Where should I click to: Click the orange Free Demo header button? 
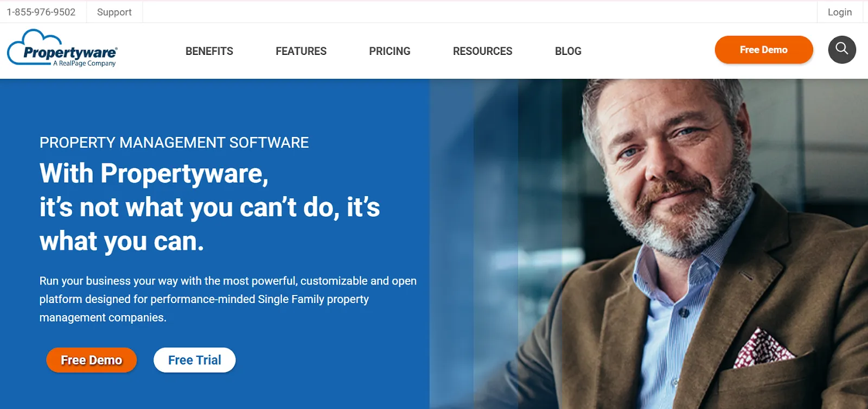tap(764, 49)
